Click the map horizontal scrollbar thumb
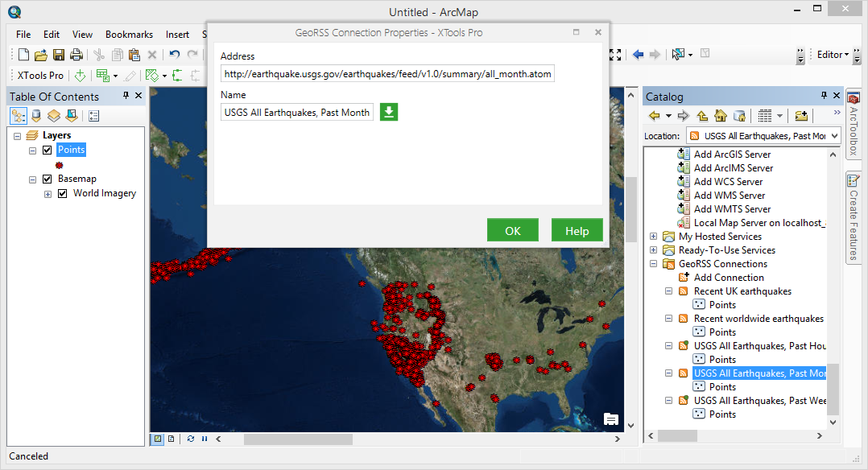The height and width of the screenshot is (470, 868). click(x=299, y=439)
